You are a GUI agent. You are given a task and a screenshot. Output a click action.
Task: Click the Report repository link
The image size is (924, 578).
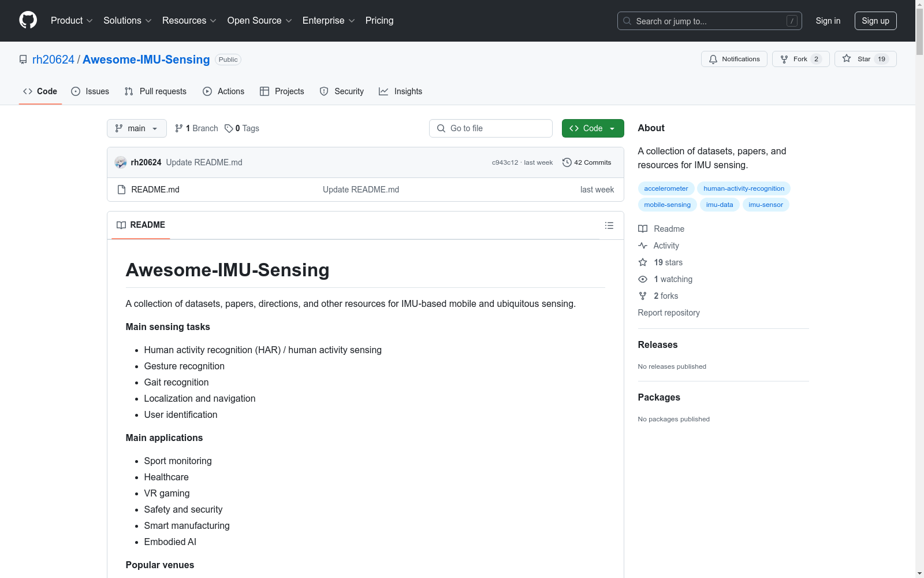click(669, 313)
